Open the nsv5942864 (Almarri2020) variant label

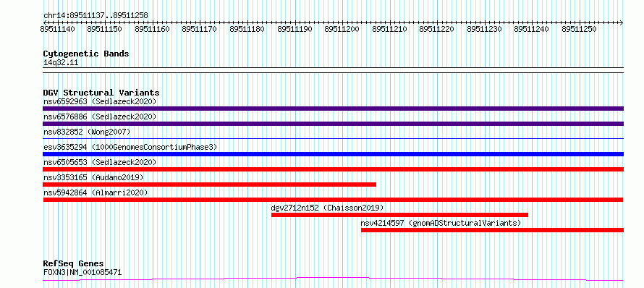[96, 192]
